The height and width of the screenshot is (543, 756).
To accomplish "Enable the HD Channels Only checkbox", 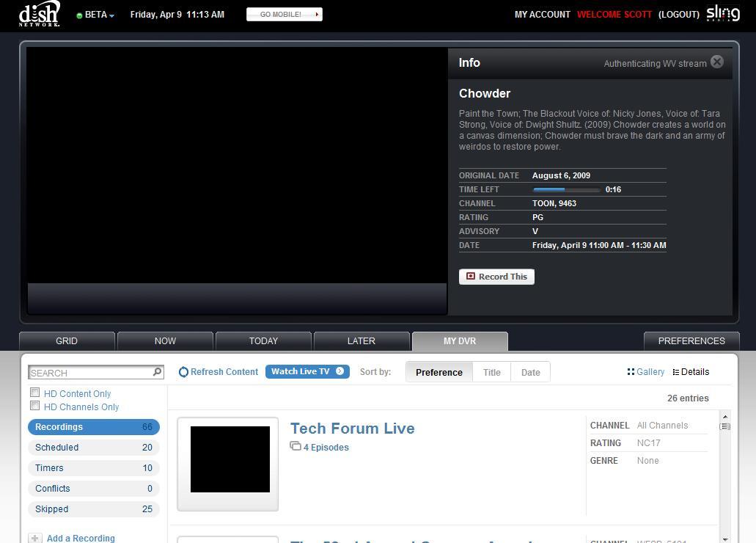I will [34, 406].
